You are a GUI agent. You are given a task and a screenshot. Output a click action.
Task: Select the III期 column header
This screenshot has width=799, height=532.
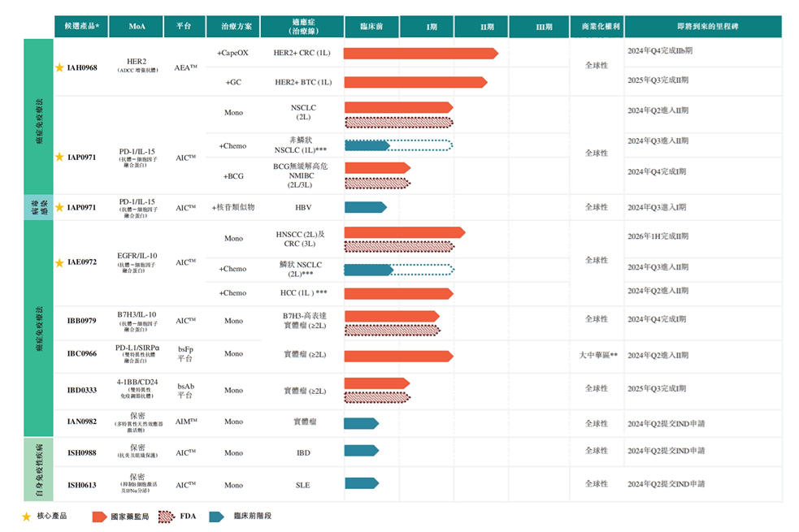click(x=544, y=27)
